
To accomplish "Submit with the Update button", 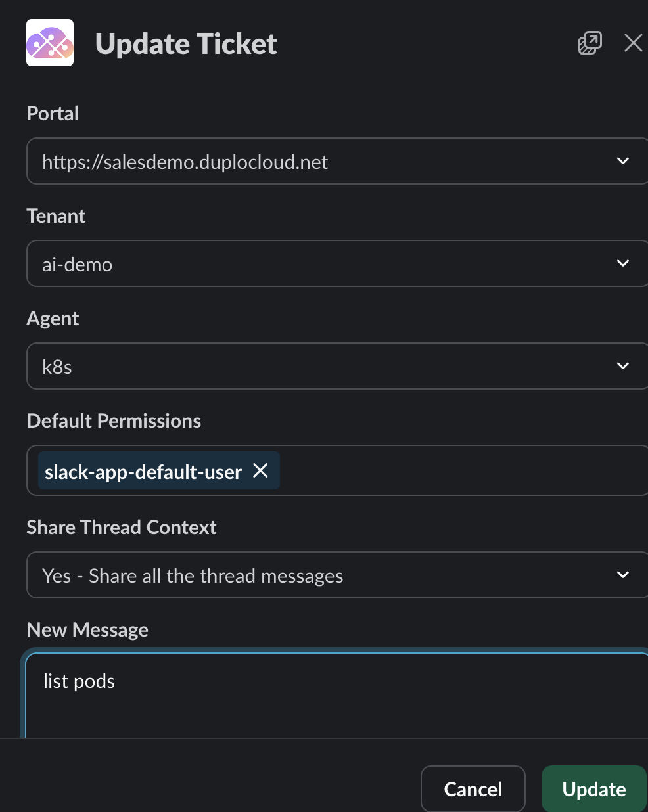I will click(593, 789).
